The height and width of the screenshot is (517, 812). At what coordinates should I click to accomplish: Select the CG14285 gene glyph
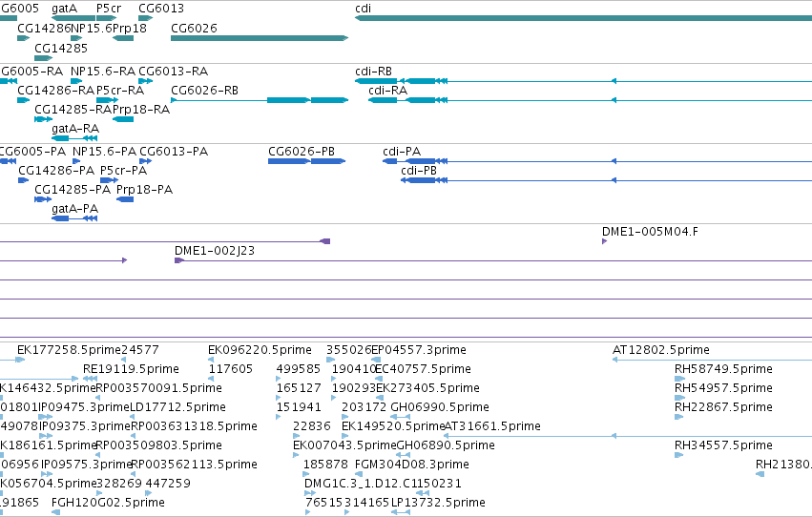click(x=44, y=58)
